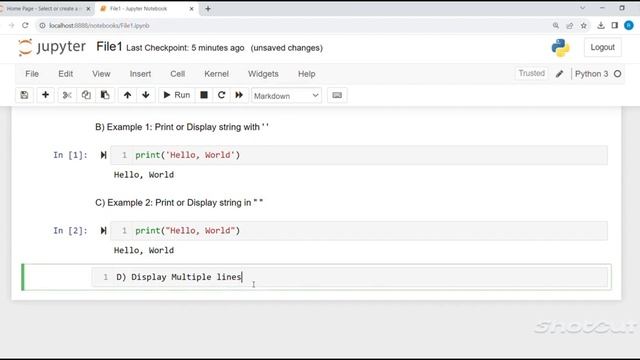The image size is (640, 360).
Task: Select the 'B) Example 1' markdown heading
Action: pos(182,127)
